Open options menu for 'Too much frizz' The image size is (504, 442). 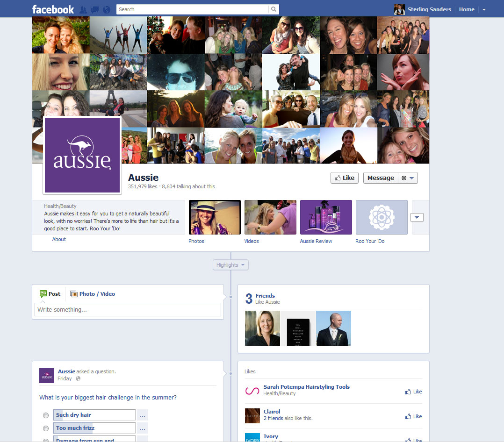[143, 428]
